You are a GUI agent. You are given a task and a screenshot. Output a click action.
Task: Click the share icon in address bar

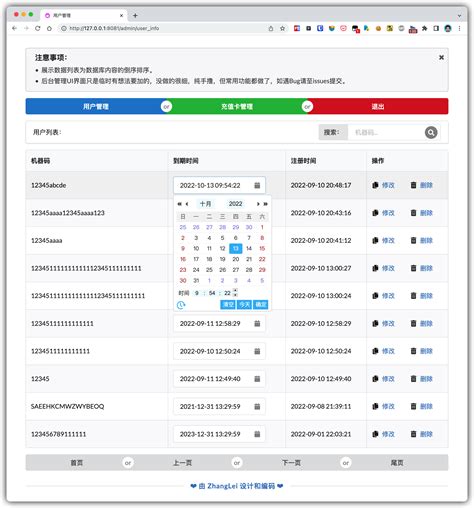(x=271, y=28)
